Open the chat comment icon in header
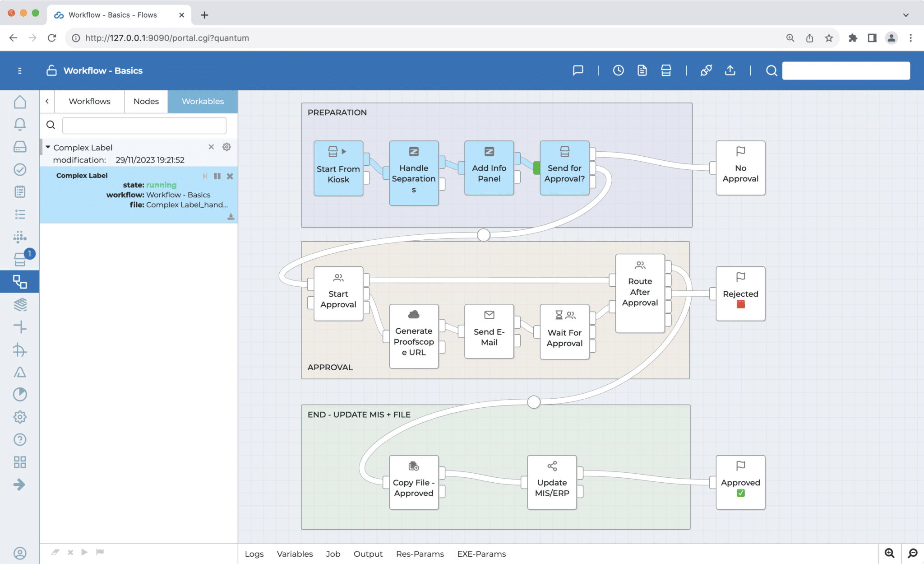924x564 pixels. click(578, 70)
